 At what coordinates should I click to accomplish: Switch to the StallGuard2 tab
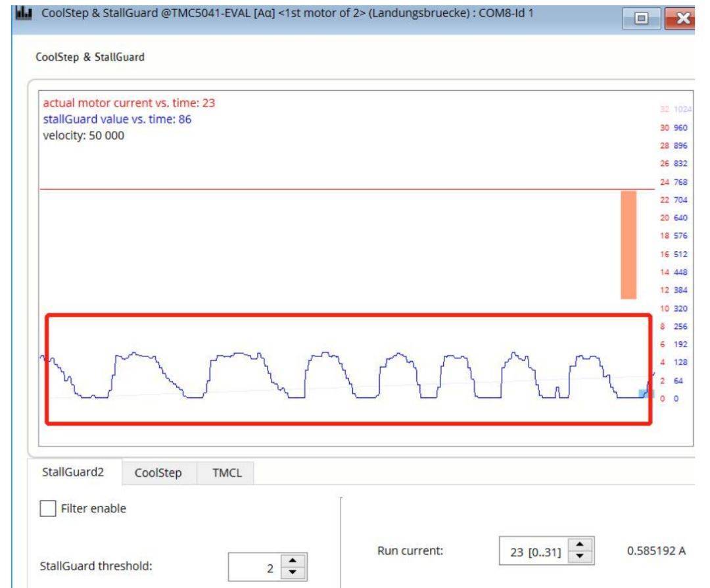[74, 472]
